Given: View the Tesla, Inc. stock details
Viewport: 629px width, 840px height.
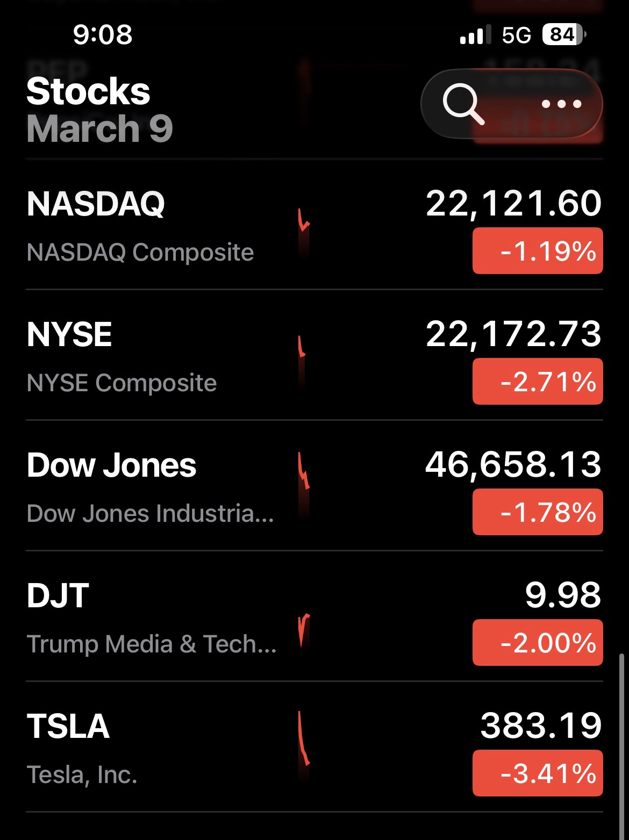Looking at the screenshot, I should [82, 748].
